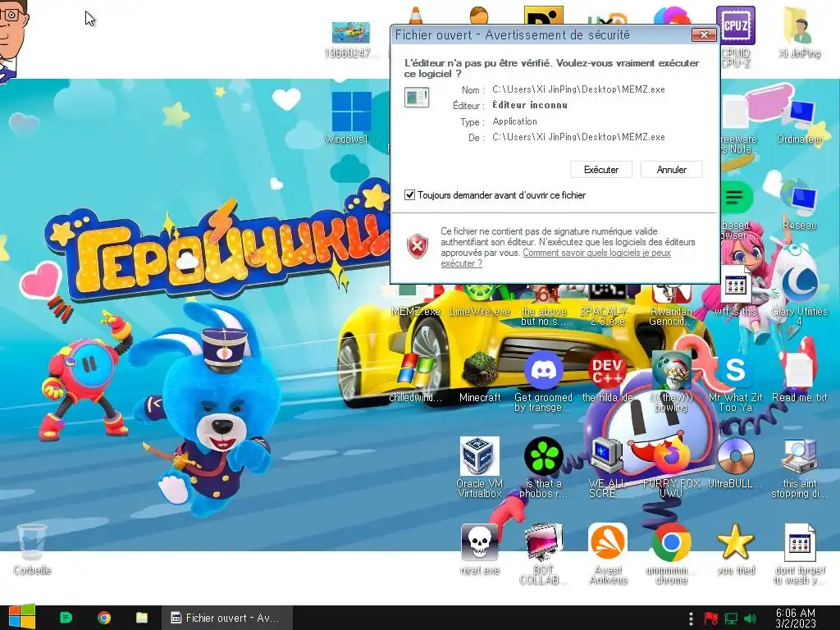This screenshot has height=630, width=840.
Task: Select the chilledwind... desktop icon
Action: (415, 377)
